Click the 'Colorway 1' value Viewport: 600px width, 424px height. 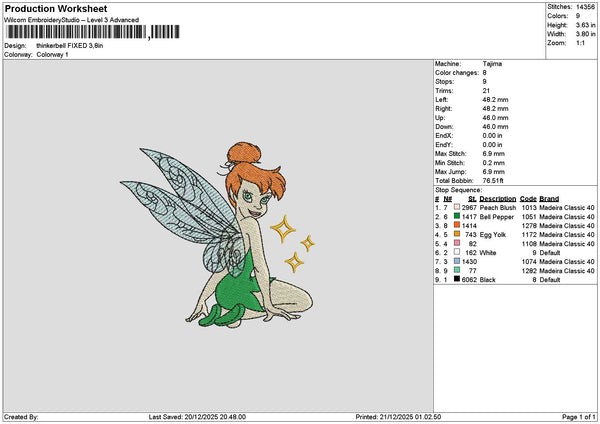click(52, 55)
